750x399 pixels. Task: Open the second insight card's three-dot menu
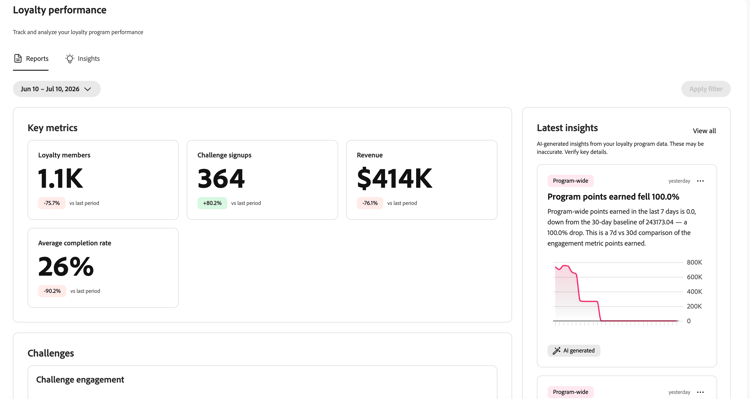pos(700,392)
